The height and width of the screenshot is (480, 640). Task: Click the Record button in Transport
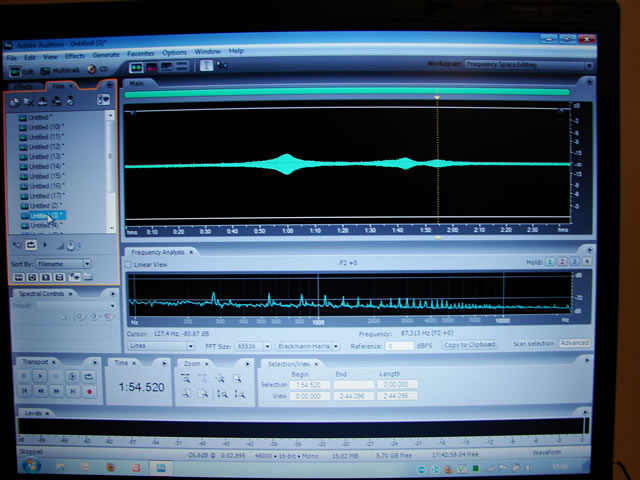89,392
